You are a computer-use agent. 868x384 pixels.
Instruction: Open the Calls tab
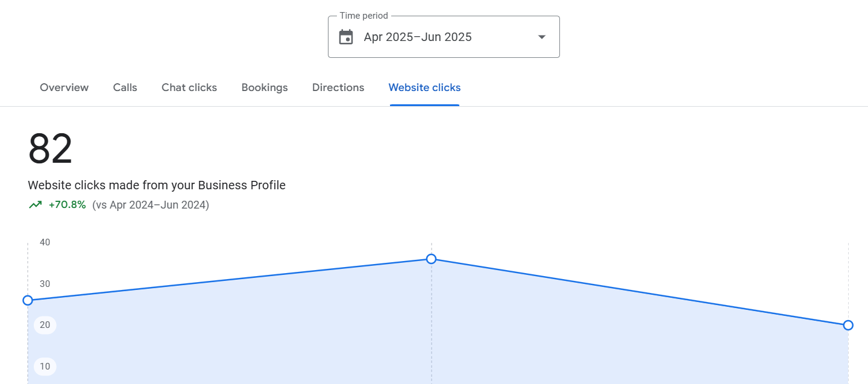click(125, 87)
